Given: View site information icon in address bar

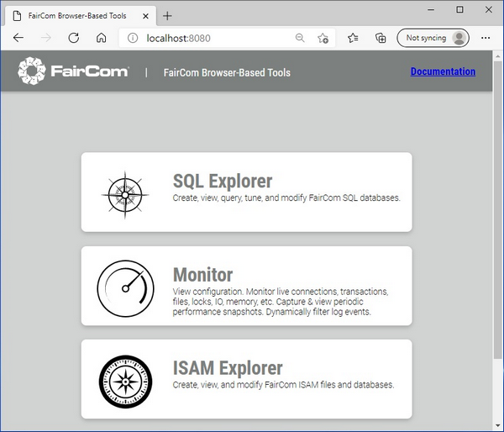Looking at the screenshot, I should click(133, 38).
